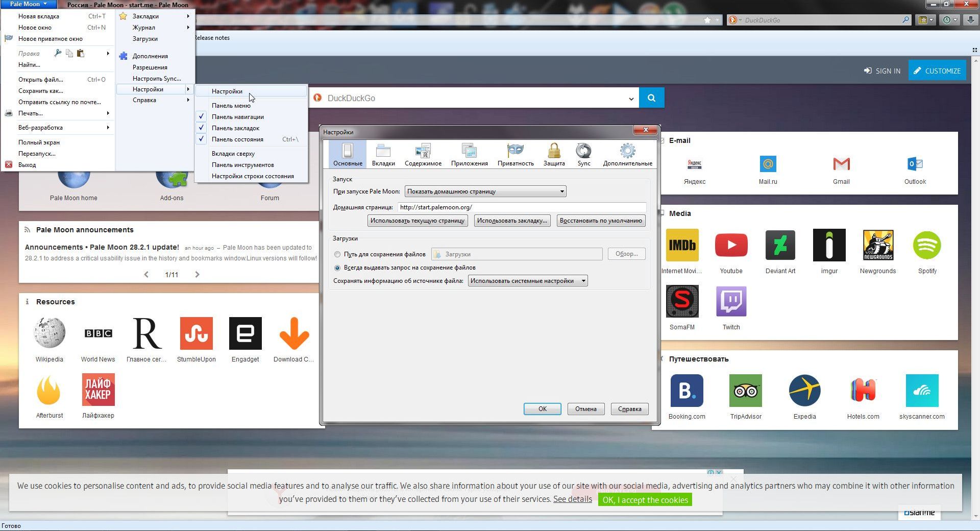Go to next announcement arrow
980x531 pixels.
pyautogui.click(x=197, y=274)
